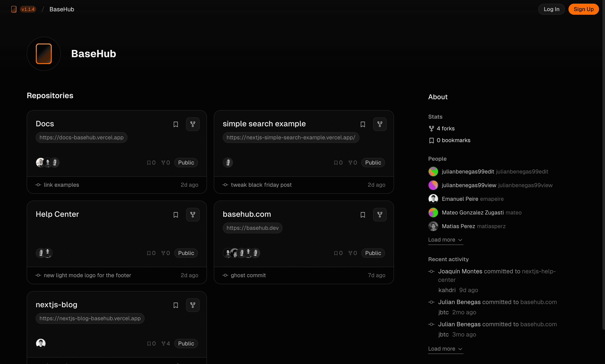The height and width of the screenshot is (364, 605).
Task: Click the large BaseHub profile avatar
Action: click(44, 54)
